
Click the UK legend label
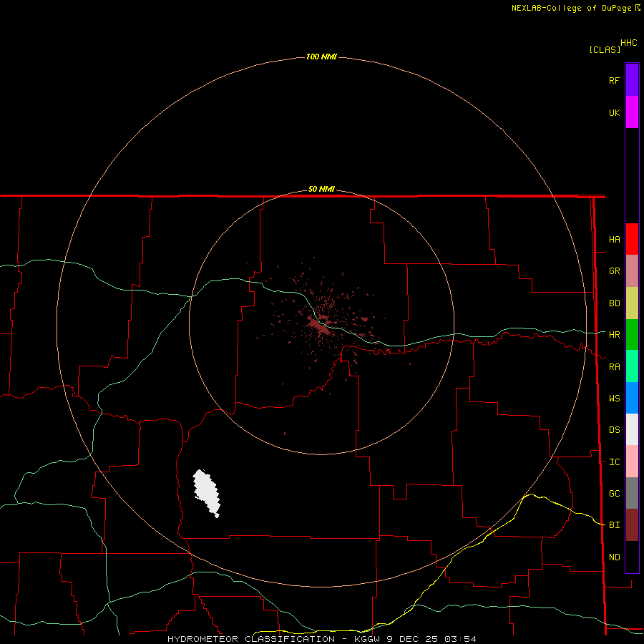click(x=614, y=112)
